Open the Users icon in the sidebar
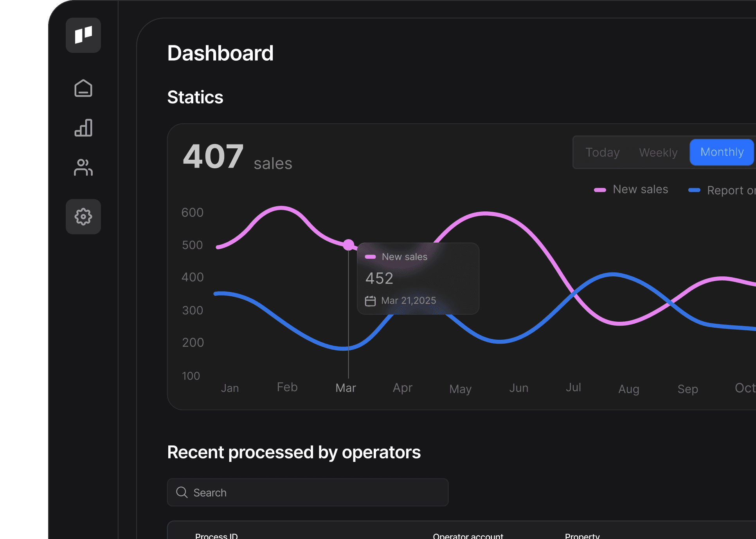This screenshot has height=539, width=756. pos(83,168)
